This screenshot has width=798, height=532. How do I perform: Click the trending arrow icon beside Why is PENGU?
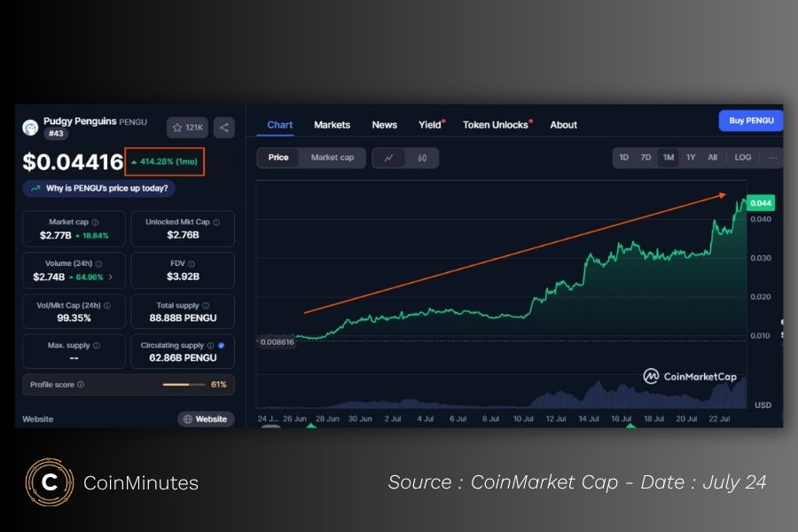tap(35, 188)
